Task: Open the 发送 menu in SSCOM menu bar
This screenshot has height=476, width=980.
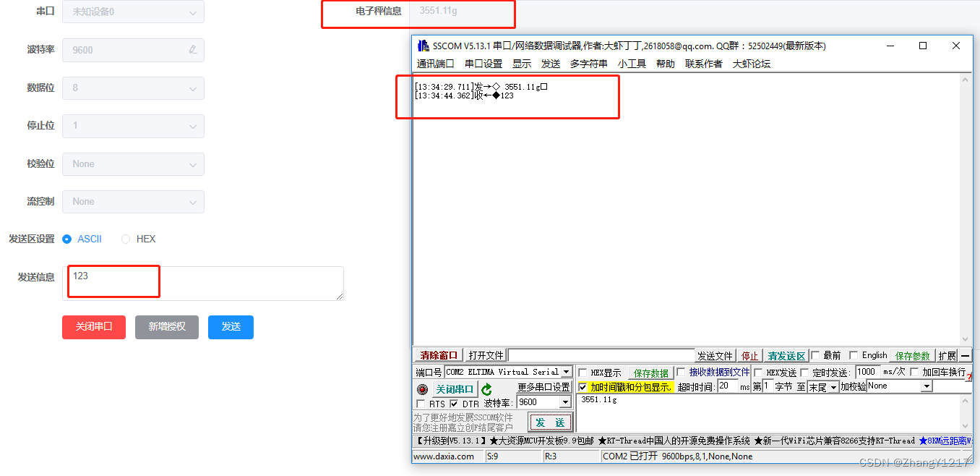Action: [x=551, y=64]
